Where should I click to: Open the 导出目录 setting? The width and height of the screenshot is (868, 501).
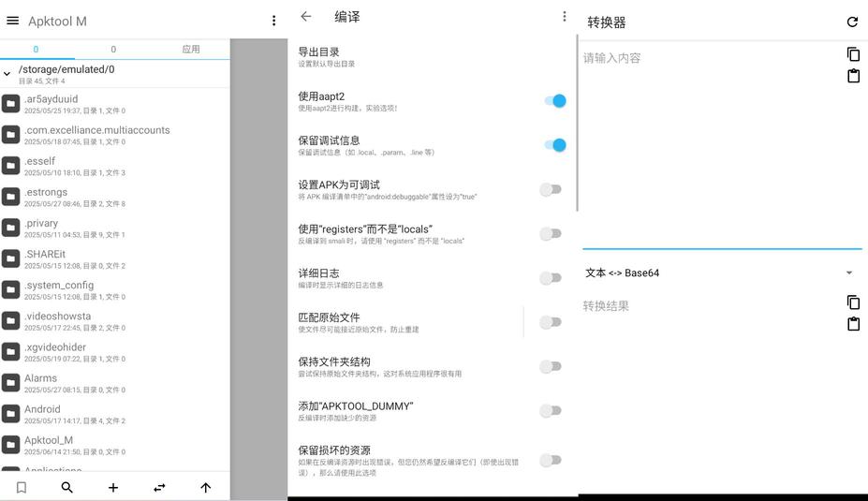pyautogui.click(x=412, y=57)
